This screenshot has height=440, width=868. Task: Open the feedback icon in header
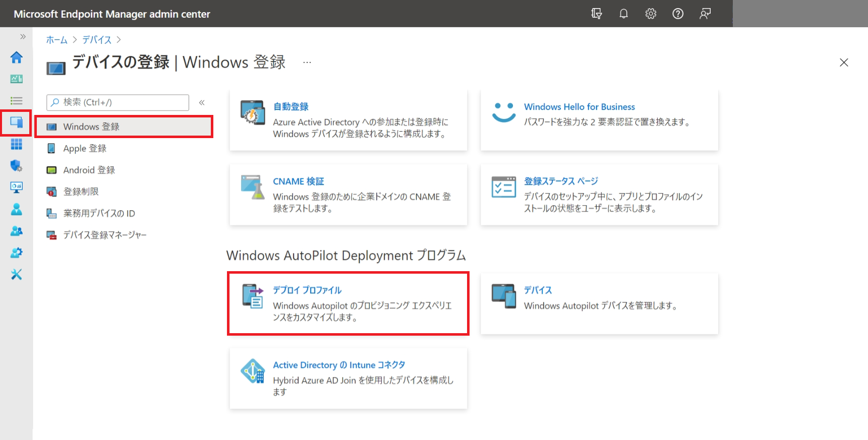click(x=705, y=14)
